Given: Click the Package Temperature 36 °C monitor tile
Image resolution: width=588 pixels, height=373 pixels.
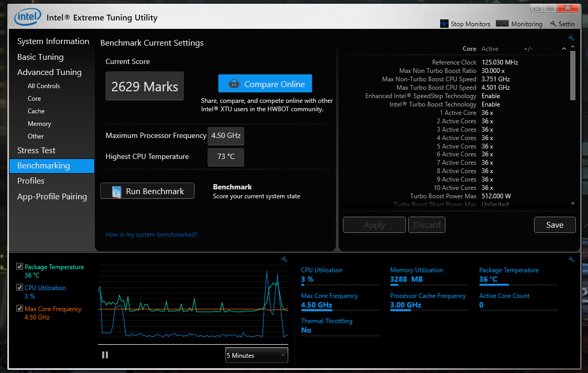Looking at the screenshot, I should 518,275.
